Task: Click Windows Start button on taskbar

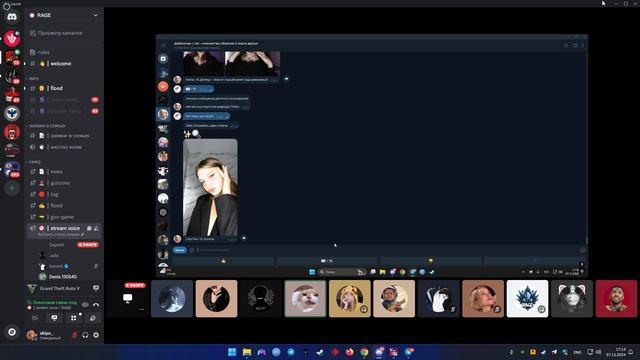Action: click(232, 352)
